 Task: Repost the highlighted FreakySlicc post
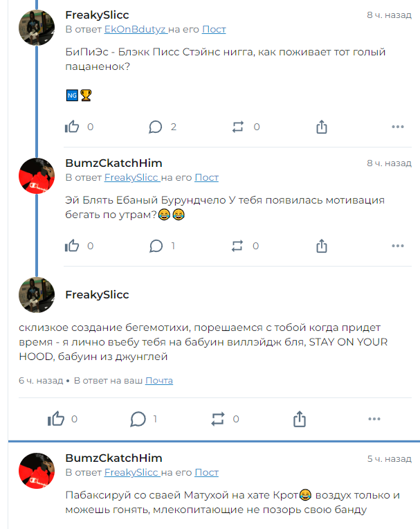[x=218, y=419]
